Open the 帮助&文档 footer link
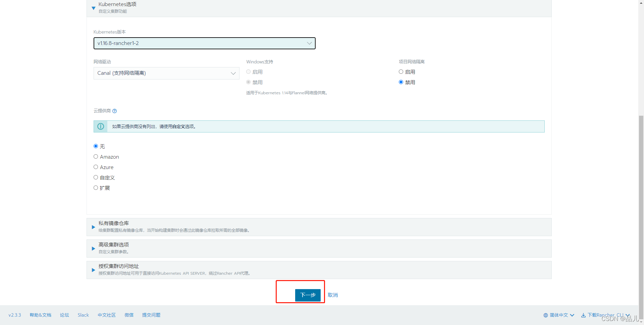This screenshot has width=644, height=325. [x=41, y=315]
